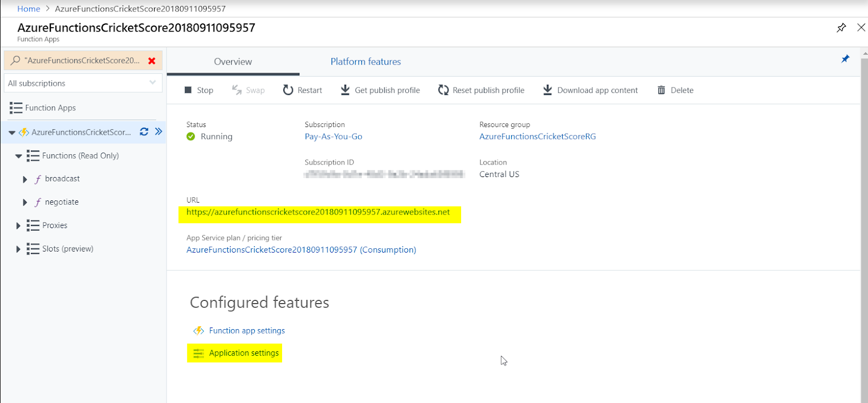This screenshot has width=868, height=403.
Task: Click the Application settings sliders icon
Action: [x=199, y=354]
